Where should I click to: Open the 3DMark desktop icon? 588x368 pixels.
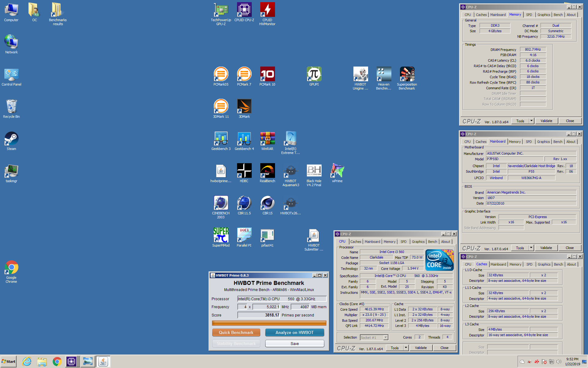point(244,109)
